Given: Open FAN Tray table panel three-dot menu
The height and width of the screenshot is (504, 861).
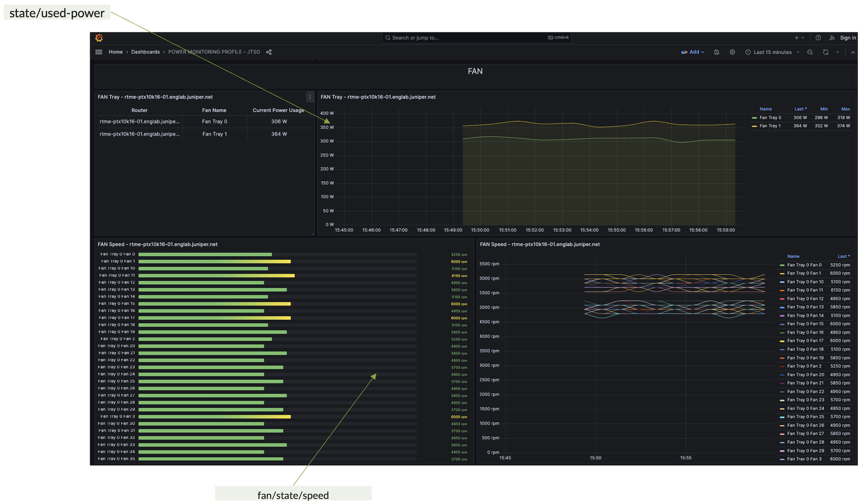Looking at the screenshot, I should [x=310, y=97].
